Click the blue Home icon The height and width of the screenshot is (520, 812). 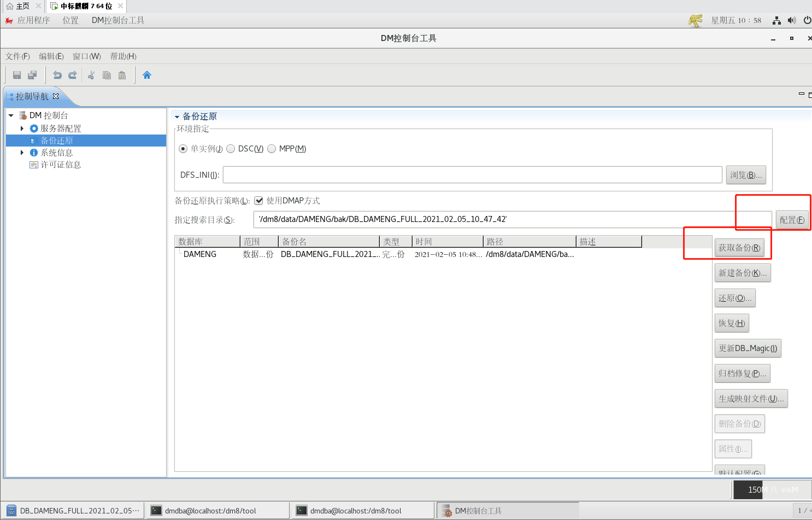[147, 75]
